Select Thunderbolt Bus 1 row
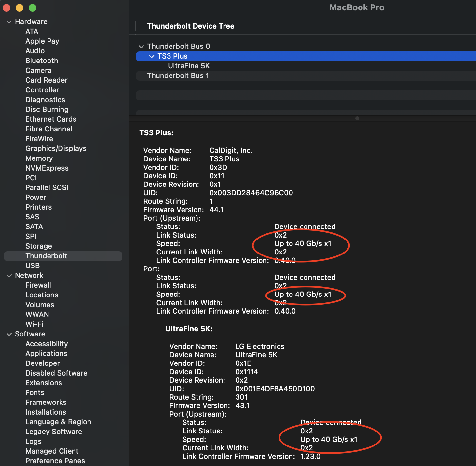 (x=306, y=76)
